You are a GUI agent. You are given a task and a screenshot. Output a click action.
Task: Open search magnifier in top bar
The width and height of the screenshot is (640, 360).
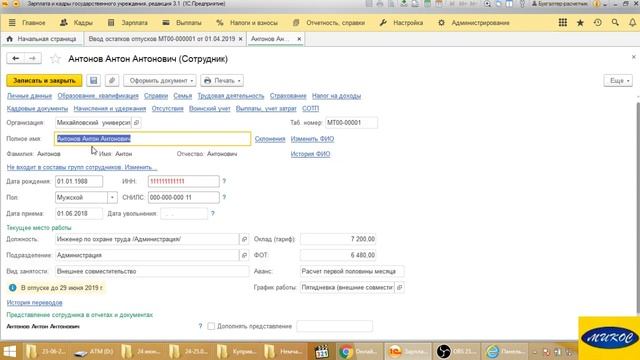pyautogui.click(x=615, y=23)
